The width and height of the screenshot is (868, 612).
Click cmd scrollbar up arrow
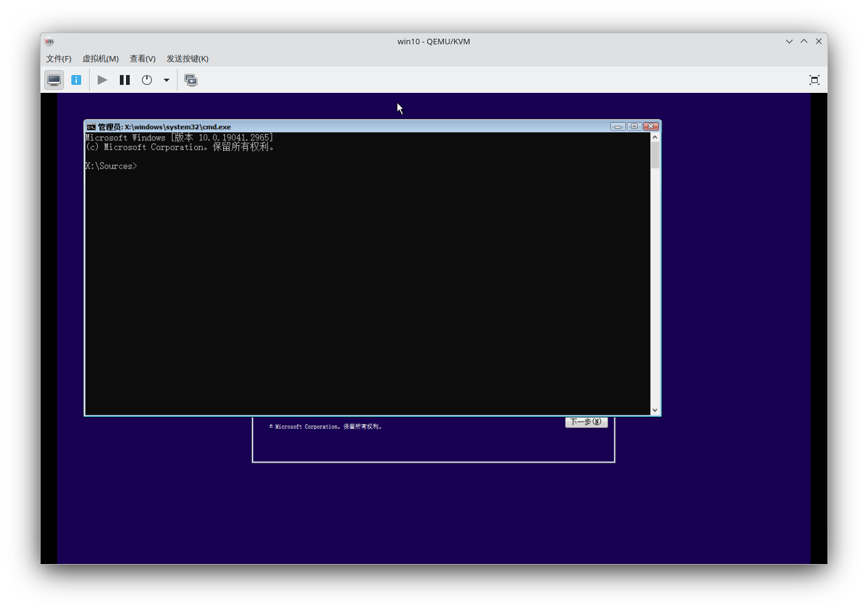[x=655, y=137]
